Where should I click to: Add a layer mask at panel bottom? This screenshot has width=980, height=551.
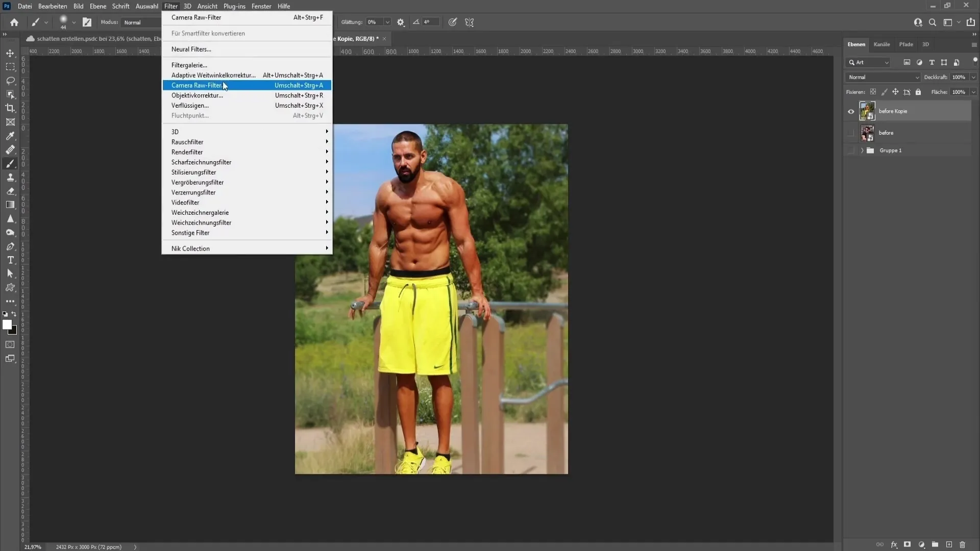[x=908, y=544]
